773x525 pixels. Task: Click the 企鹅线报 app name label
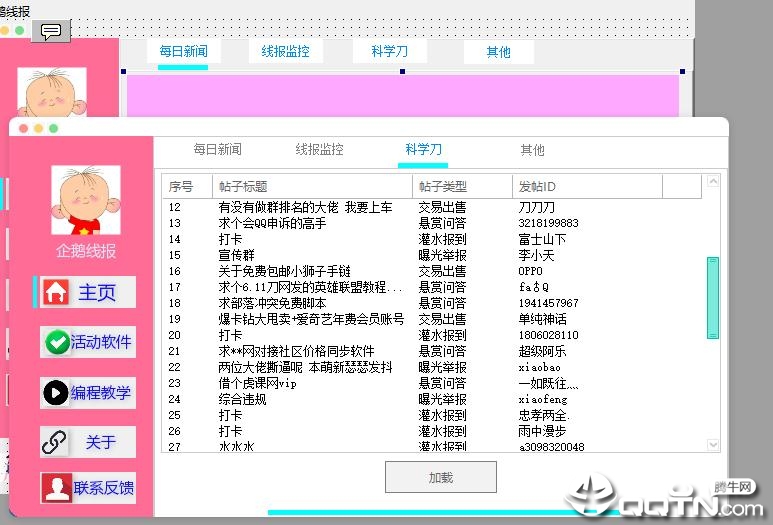click(86, 251)
